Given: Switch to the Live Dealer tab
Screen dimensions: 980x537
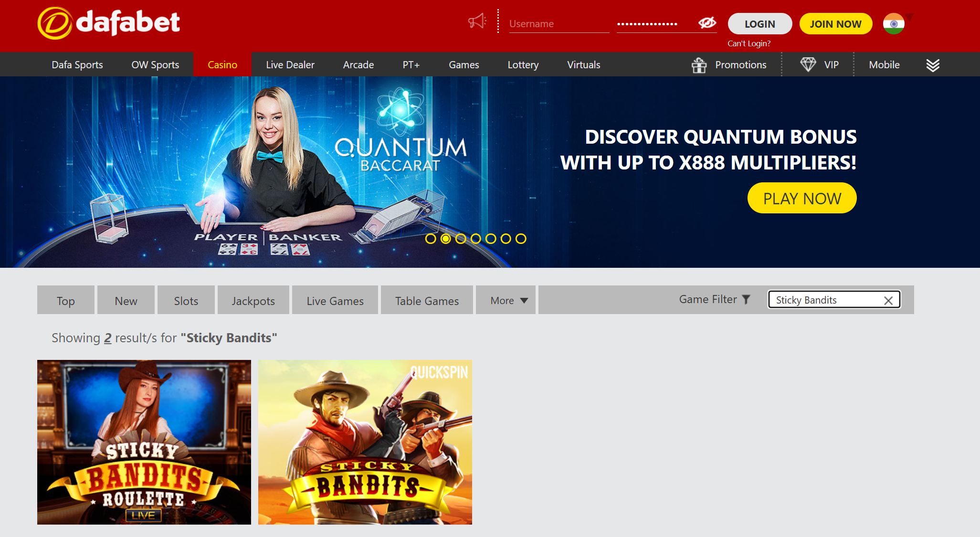Looking at the screenshot, I should pos(290,64).
